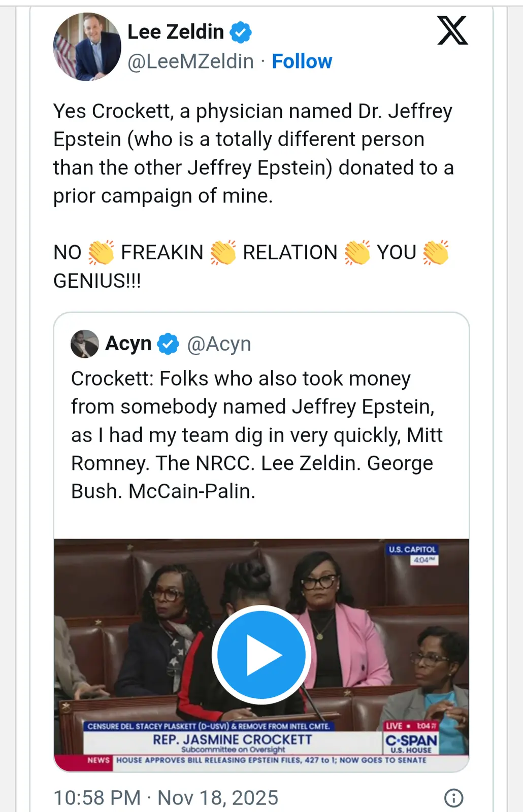Screen dimensions: 523x812
Task: Click the LIVE indicator on the video
Action: [x=395, y=726]
